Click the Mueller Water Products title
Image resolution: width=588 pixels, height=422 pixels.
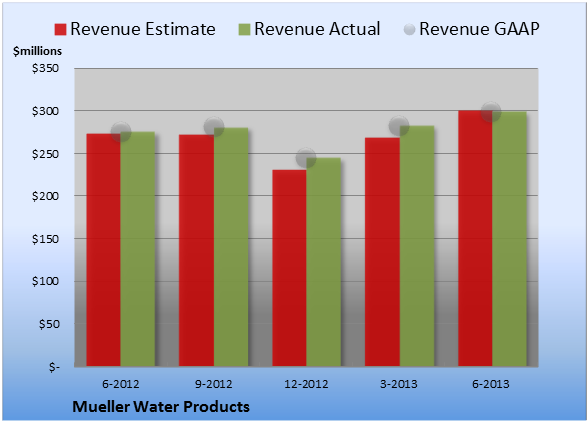(161, 407)
